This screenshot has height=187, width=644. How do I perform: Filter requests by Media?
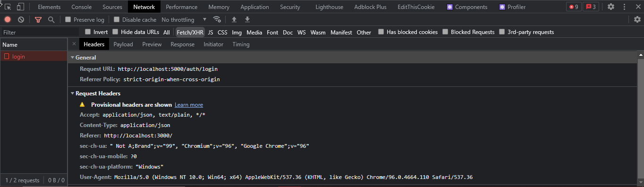[254, 32]
